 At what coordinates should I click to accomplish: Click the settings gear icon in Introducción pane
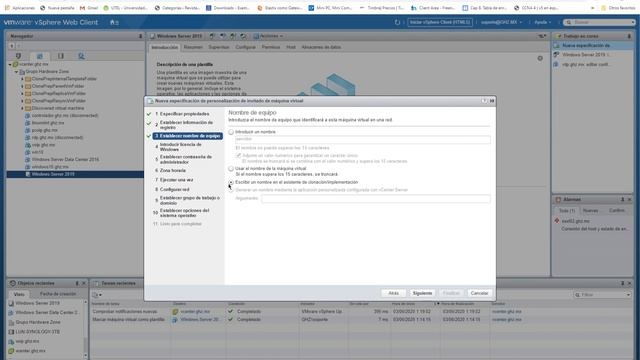point(540,58)
